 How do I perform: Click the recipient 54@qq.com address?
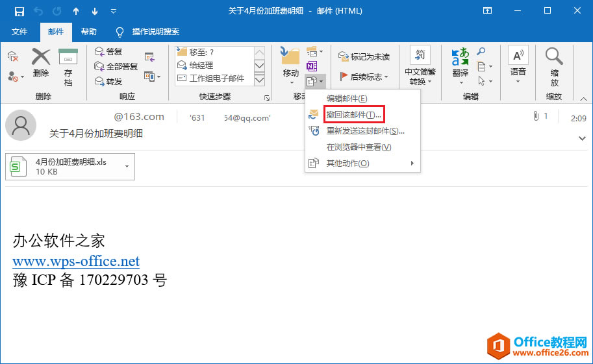point(247,118)
